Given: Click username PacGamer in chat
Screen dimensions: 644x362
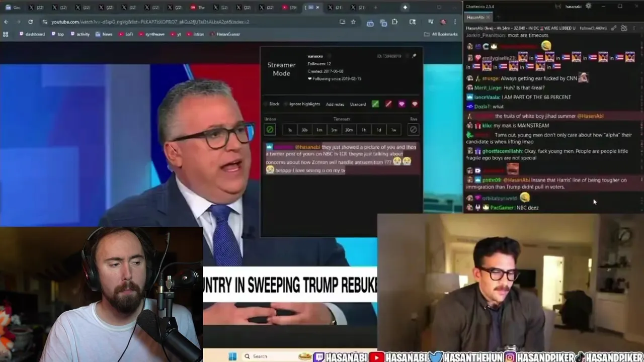Looking at the screenshot, I should pyautogui.click(x=502, y=208).
